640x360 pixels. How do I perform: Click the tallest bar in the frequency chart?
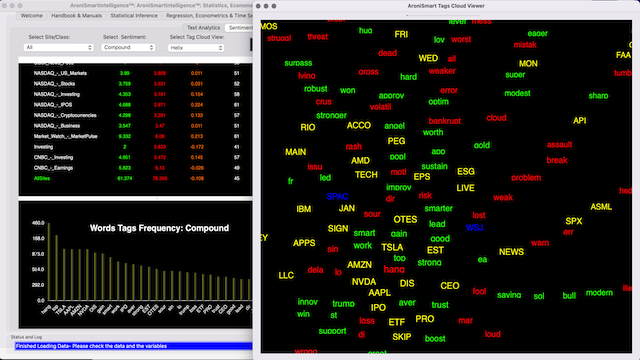pos(49,262)
